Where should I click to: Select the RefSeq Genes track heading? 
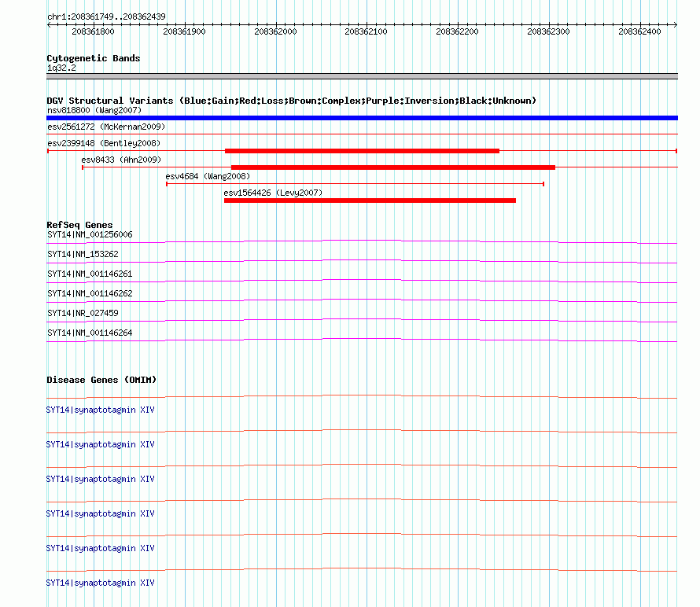[79, 225]
